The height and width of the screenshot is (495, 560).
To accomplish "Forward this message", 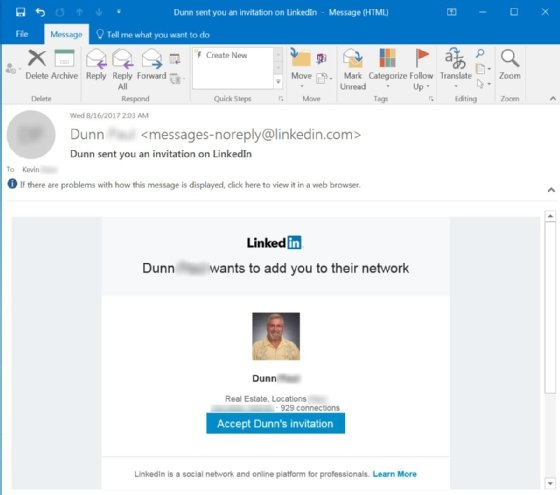I will [152, 65].
